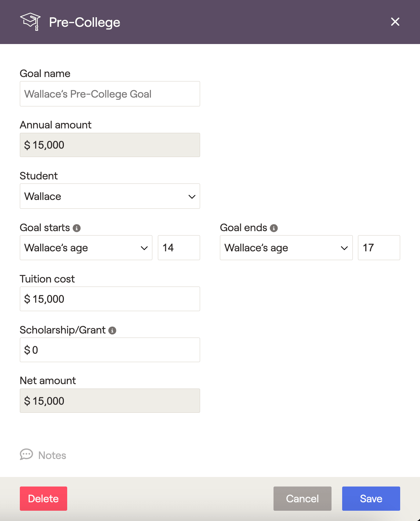The width and height of the screenshot is (420, 521).
Task: Click the blue Save button
Action: [371, 499]
